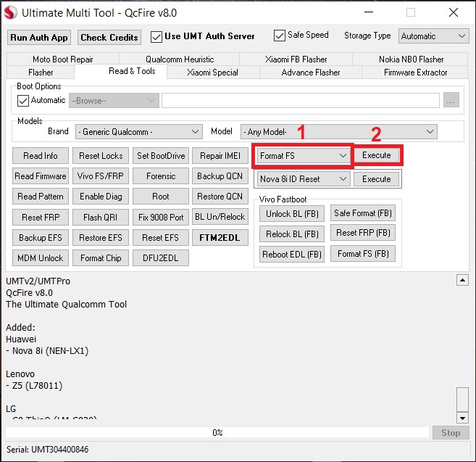Click the log scroll up arrow

coord(462,280)
